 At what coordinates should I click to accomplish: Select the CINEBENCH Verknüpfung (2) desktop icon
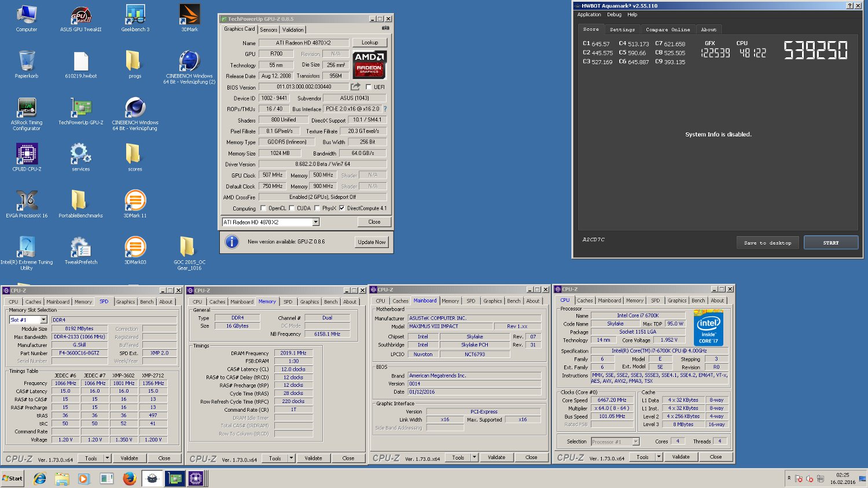coord(189,67)
